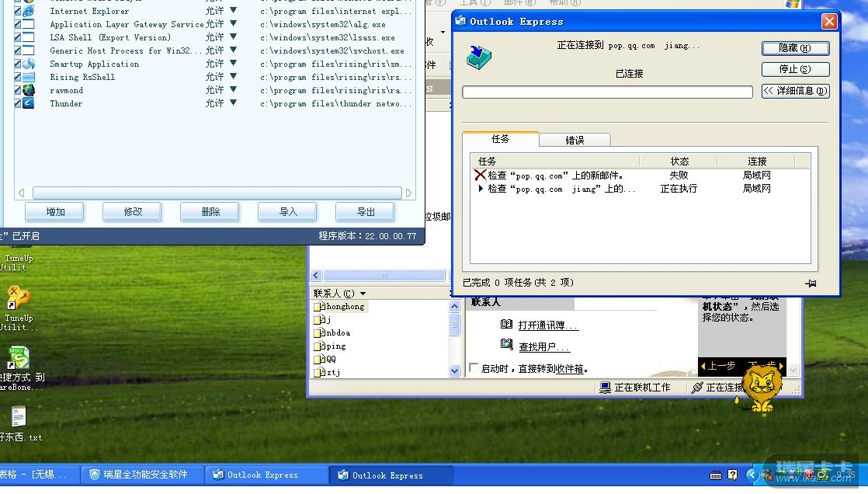This screenshot has width=868, height=494.
Task: Click the folder pane horizontal scrollbar thumb
Action: coord(384,275)
